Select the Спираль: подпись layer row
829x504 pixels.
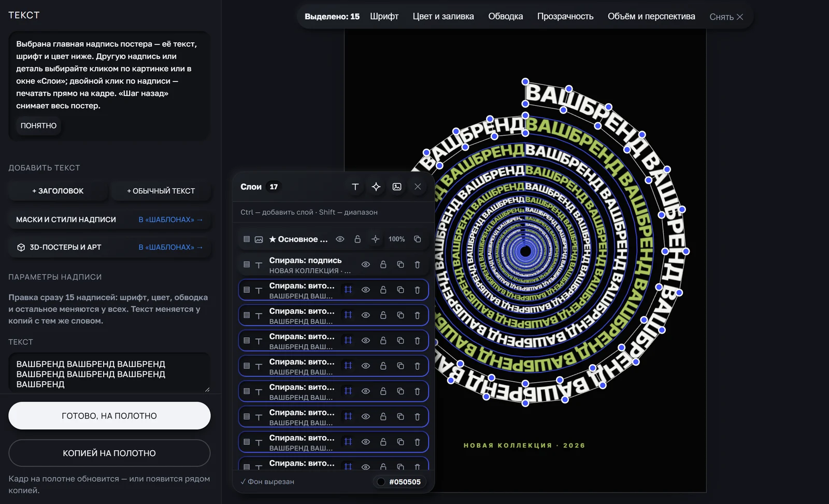point(333,265)
